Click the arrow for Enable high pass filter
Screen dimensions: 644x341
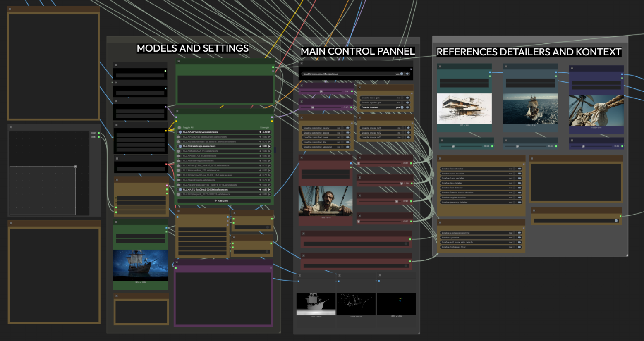click(520, 247)
